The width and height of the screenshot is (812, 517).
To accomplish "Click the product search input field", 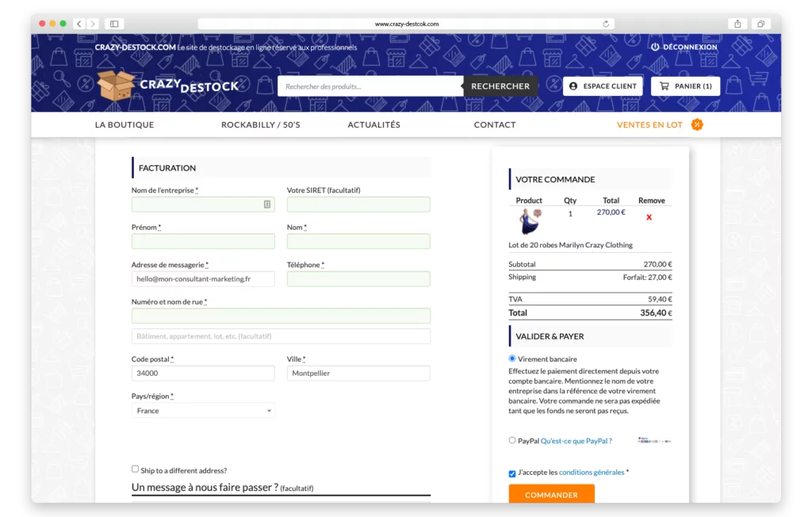I will [371, 86].
